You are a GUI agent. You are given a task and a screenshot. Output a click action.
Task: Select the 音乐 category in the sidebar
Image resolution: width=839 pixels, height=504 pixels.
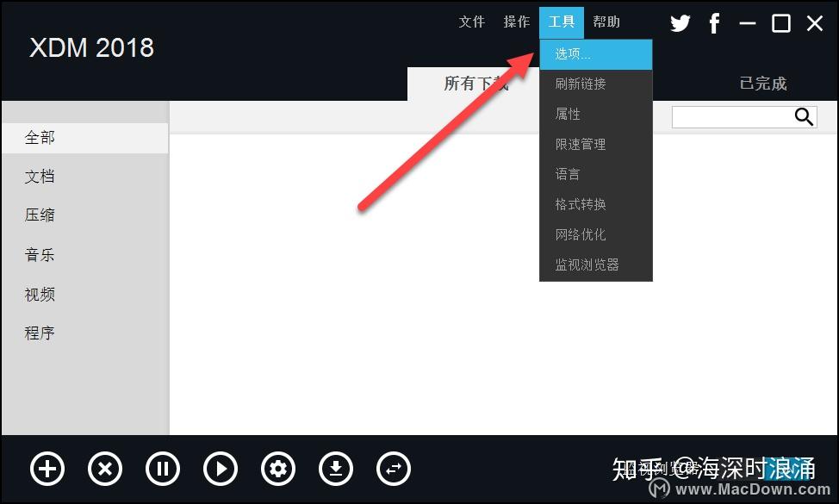[x=40, y=254]
